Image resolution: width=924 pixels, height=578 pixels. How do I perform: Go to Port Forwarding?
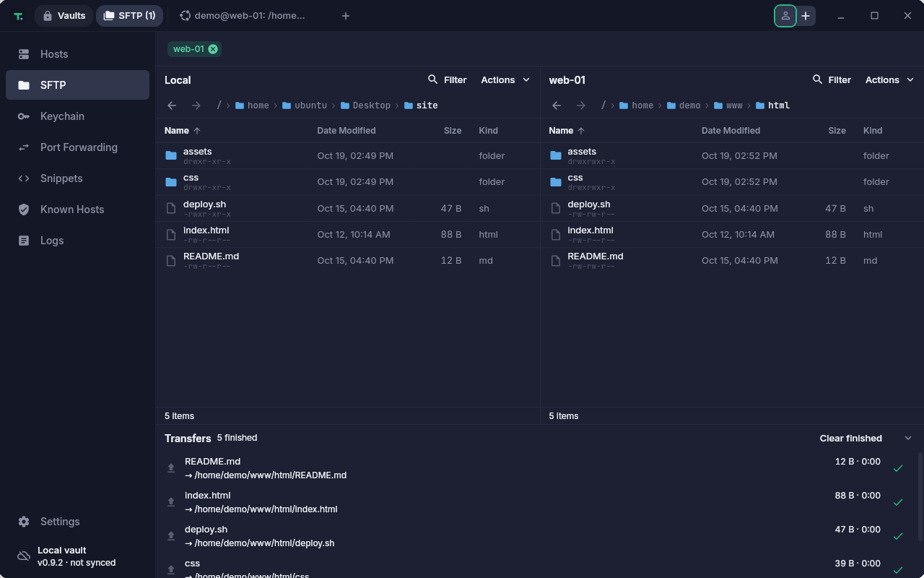pyautogui.click(x=77, y=147)
